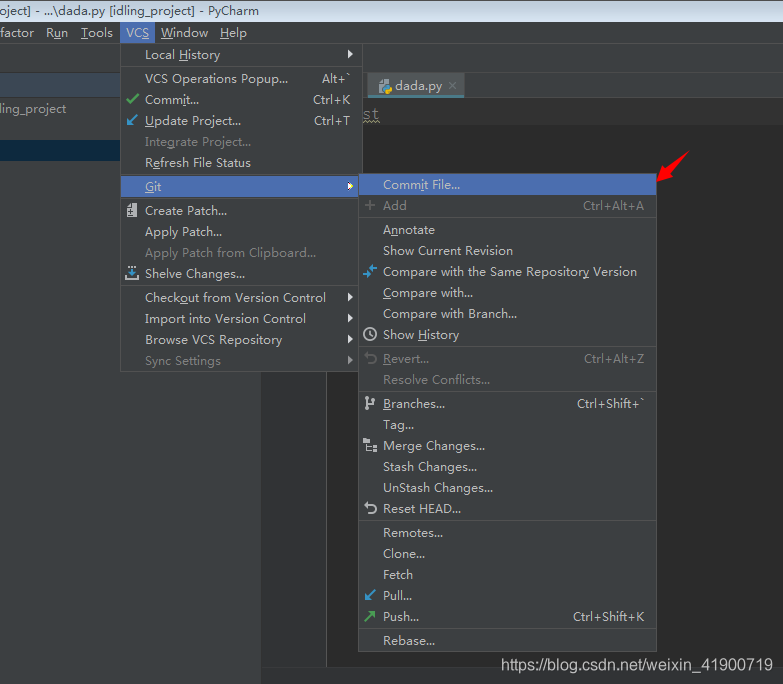Select the dada.py editor tab
The height and width of the screenshot is (684, 783).
(416, 85)
